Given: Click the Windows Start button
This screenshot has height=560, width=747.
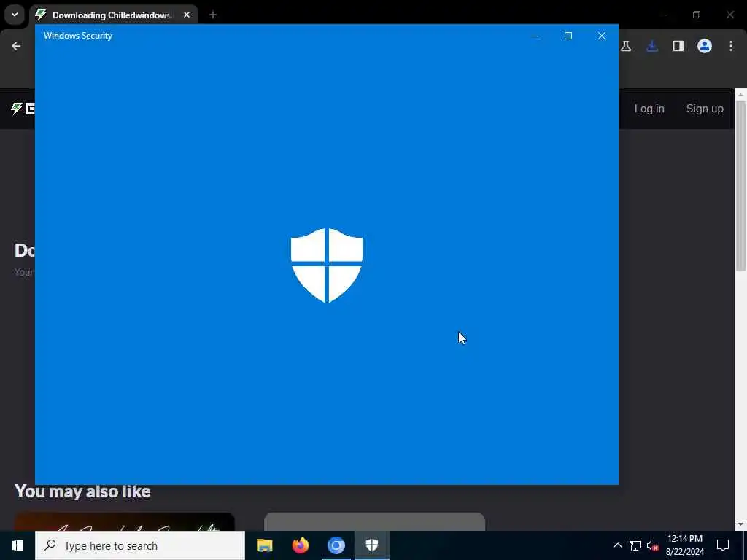Looking at the screenshot, I should [18, 545].
